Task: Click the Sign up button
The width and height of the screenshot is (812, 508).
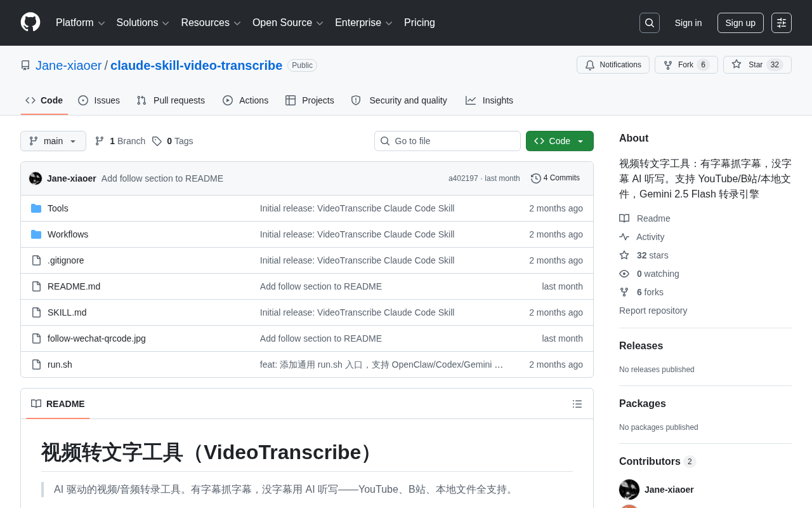Action: (x=740, y=23)
